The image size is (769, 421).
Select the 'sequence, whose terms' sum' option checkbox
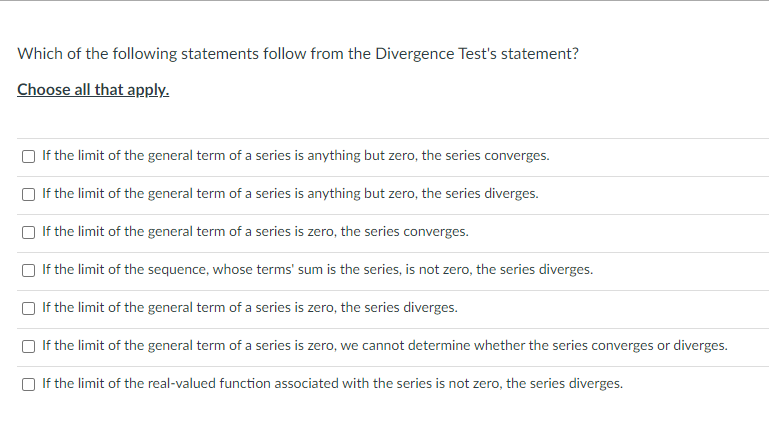pyautogui.click(x=28, y=270)
